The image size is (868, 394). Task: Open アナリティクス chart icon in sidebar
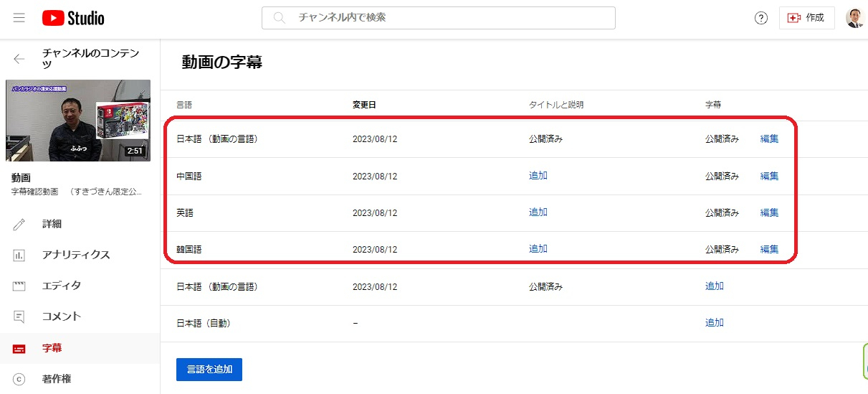[19, 255]
